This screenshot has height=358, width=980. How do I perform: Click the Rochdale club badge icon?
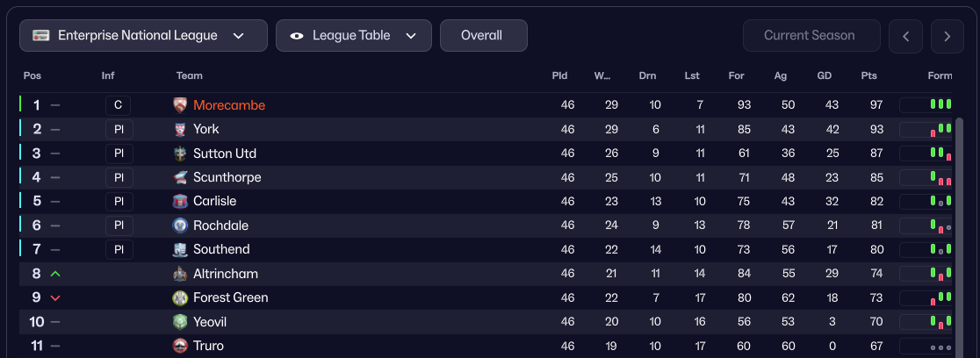pyautogui.click(x=180, y=226)
